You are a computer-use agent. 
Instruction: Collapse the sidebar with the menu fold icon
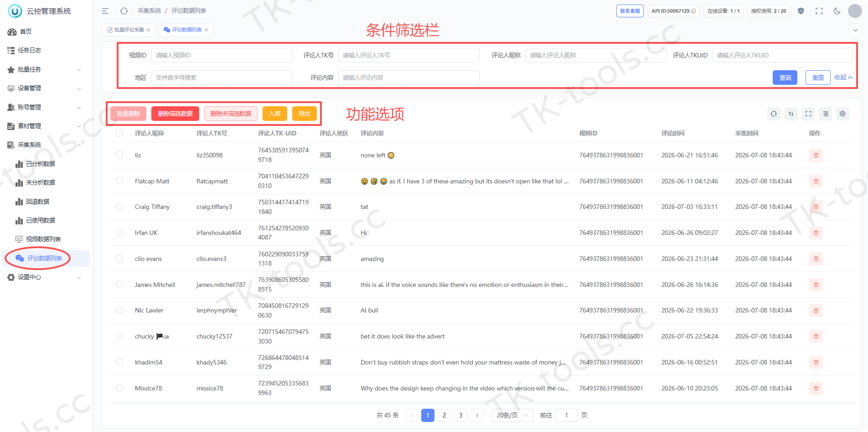(x=105, y=11)
